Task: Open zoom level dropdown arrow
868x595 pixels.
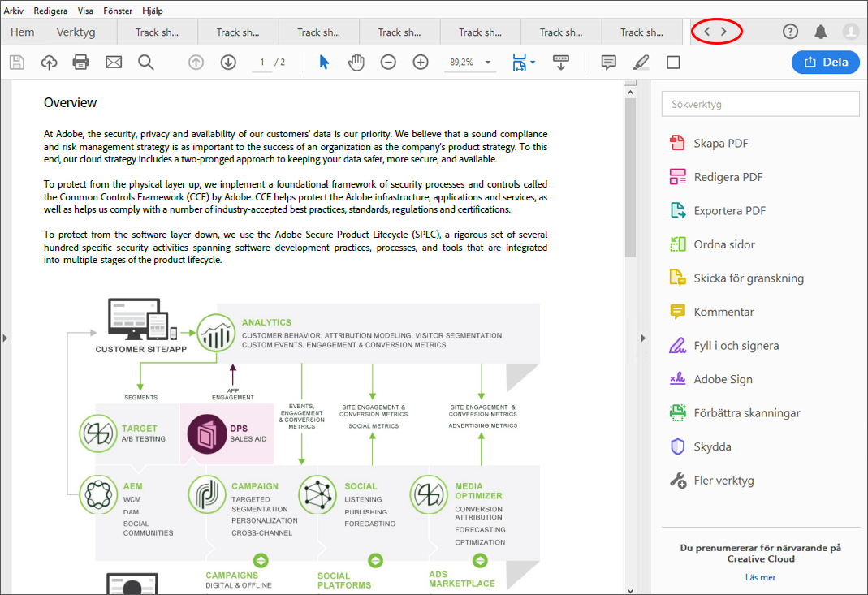Action: click(x=488, y=62)
